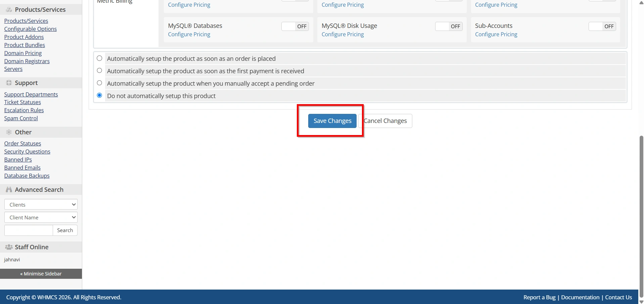Configure Pricing for Sub-Accounts
The height and width of the screenshot is (304, 644).
click(x=496, y=34)
